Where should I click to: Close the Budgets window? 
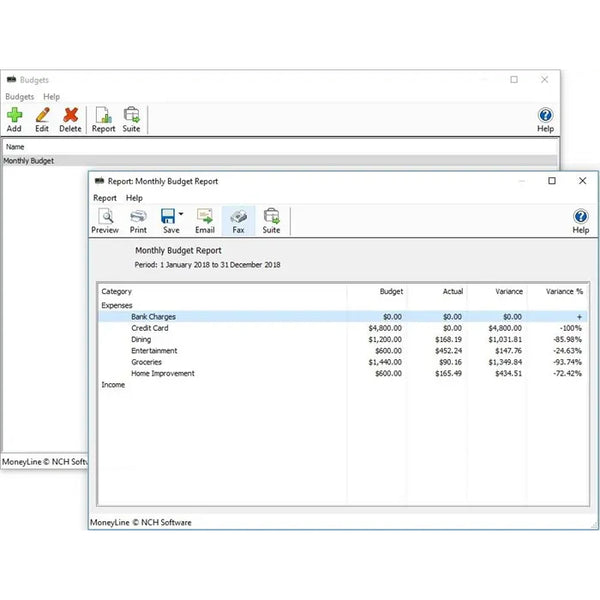545,80
